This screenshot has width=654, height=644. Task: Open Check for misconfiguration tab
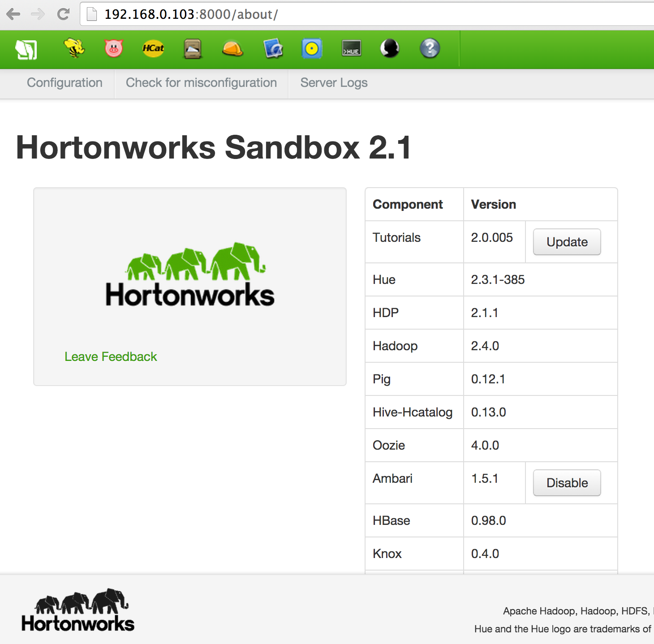click(201, 83)
